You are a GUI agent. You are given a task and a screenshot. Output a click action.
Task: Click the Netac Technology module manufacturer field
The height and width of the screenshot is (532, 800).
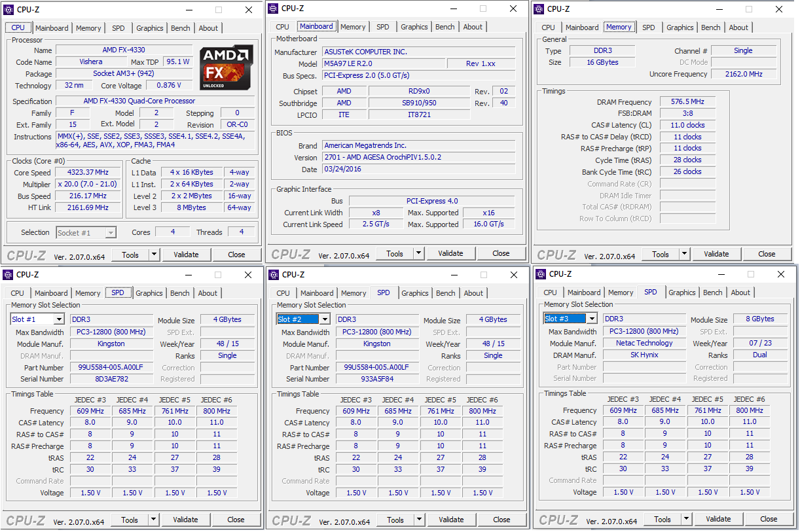pos(644,344)
